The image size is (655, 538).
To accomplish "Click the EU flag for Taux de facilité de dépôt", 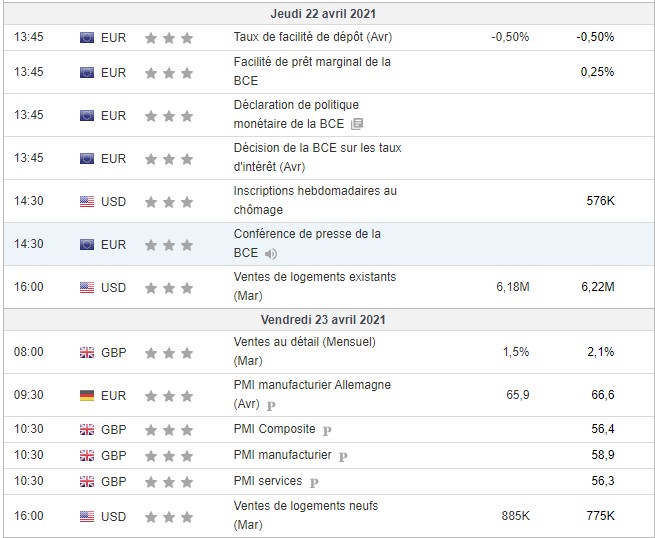I will pos(87,37).
